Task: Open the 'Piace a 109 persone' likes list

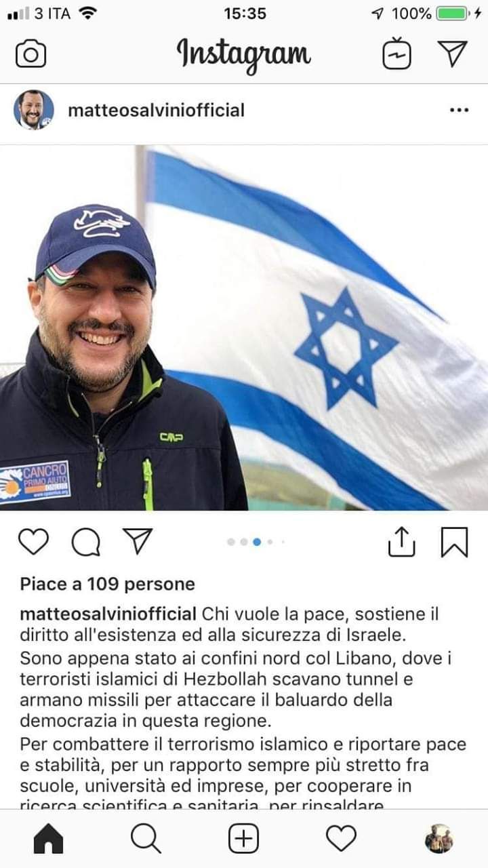Action: [x=107, y=584]
